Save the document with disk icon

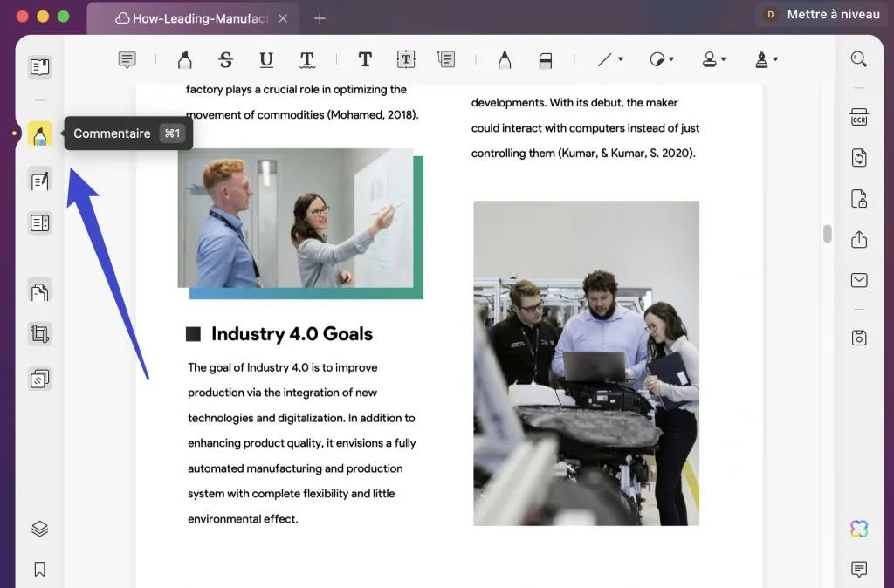click(x=859, y=338)
